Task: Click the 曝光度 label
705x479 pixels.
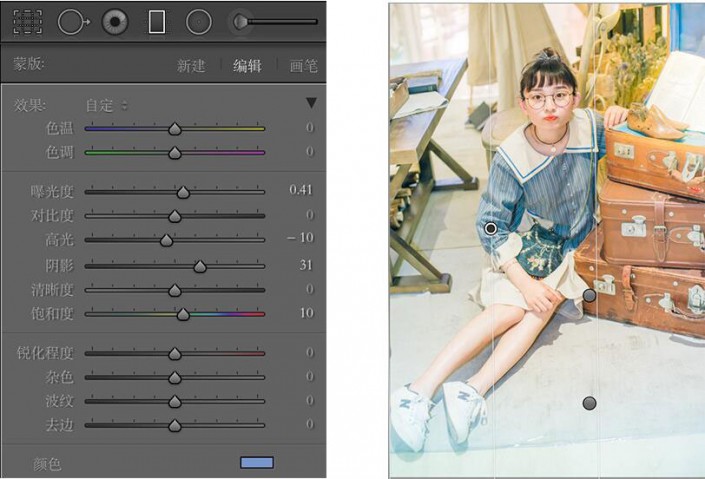Action: [52, 192]
